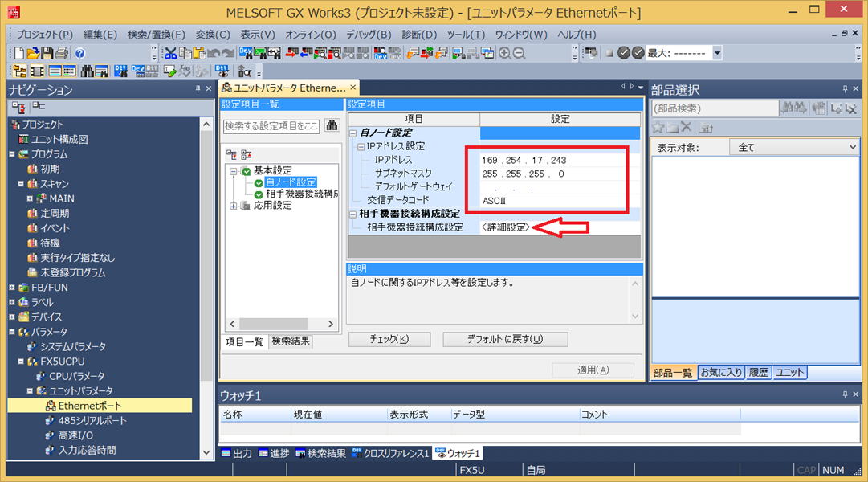Click the デフォルトに戻す(U) button

[505, 339]
